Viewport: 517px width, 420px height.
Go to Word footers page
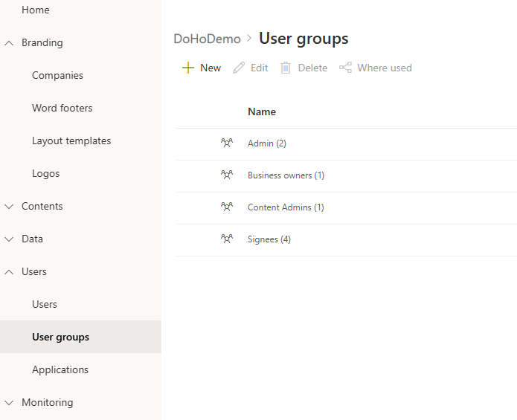tap(62, 108)
